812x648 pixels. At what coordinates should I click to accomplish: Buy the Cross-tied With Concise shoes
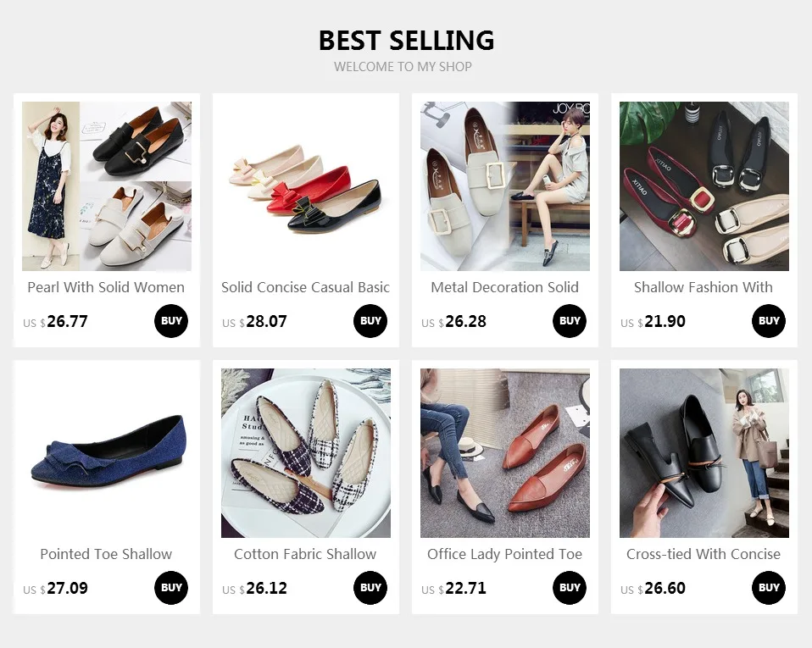769,588
